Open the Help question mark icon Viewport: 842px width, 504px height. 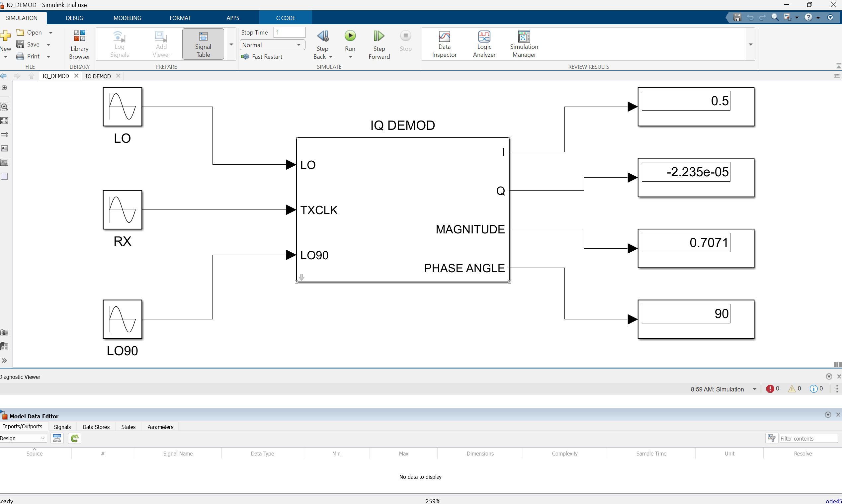click(808, 17)
